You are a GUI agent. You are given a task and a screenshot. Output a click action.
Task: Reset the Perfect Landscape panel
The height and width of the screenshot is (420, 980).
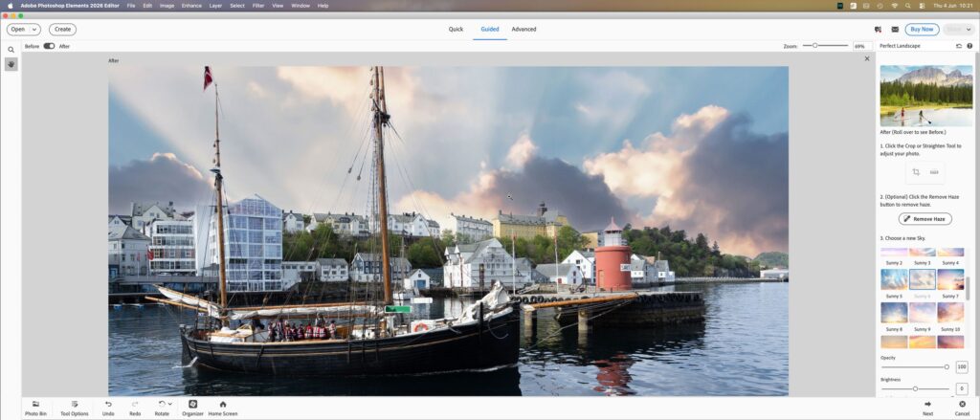click(959, 46)
